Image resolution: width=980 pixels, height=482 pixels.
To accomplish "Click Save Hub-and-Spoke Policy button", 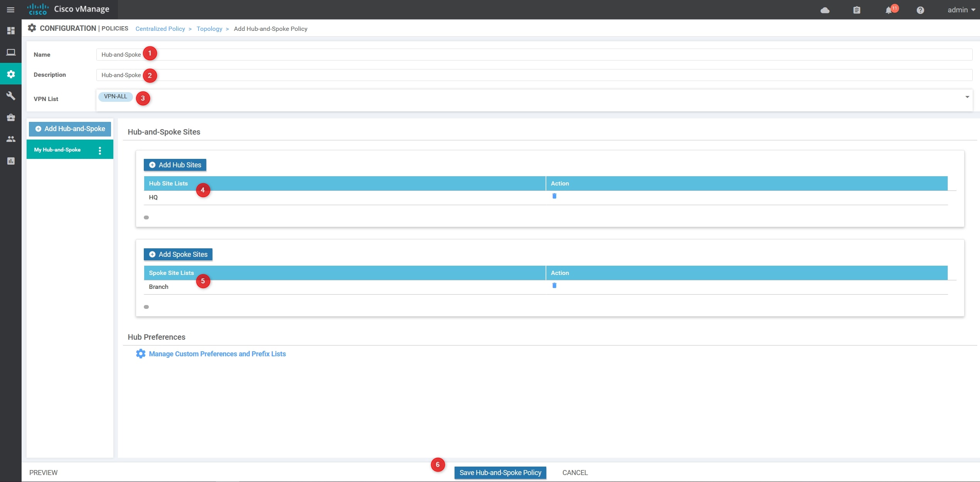I will point(500,473).
